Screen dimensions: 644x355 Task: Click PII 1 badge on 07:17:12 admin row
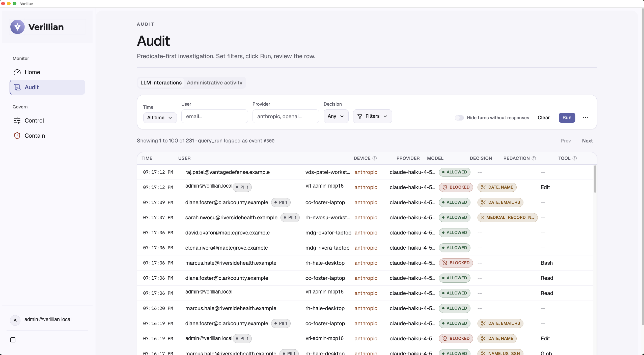(x=242, y=187)
